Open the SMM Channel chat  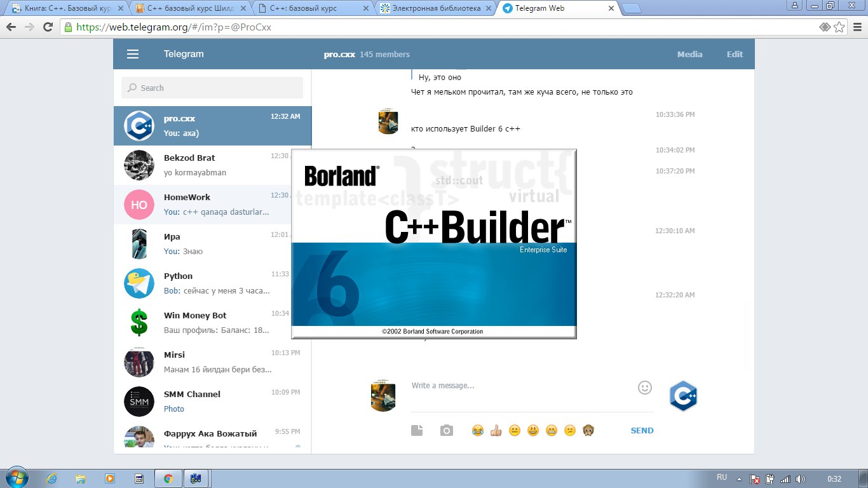213,402
